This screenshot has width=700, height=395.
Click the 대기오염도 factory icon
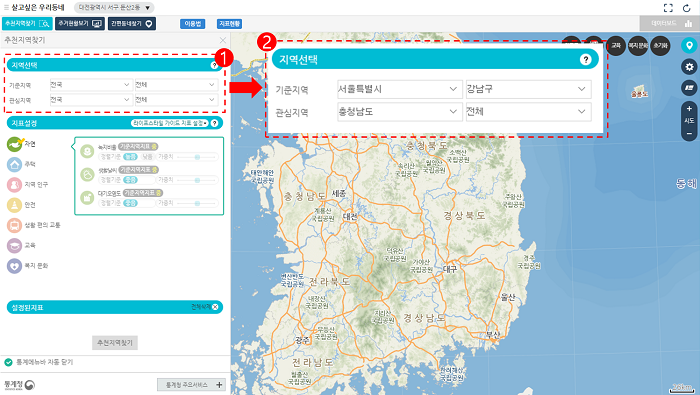pyautogui.click(x=87, y=197)
